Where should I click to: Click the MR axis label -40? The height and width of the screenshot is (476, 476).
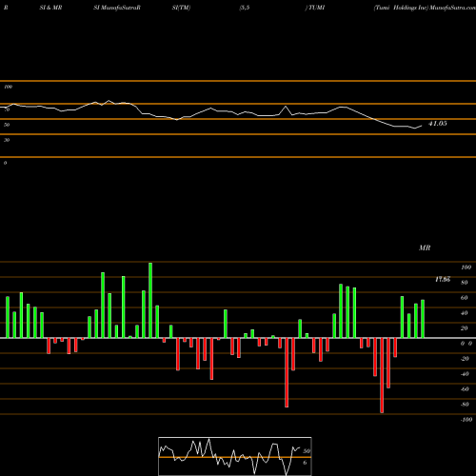[465, 374]
